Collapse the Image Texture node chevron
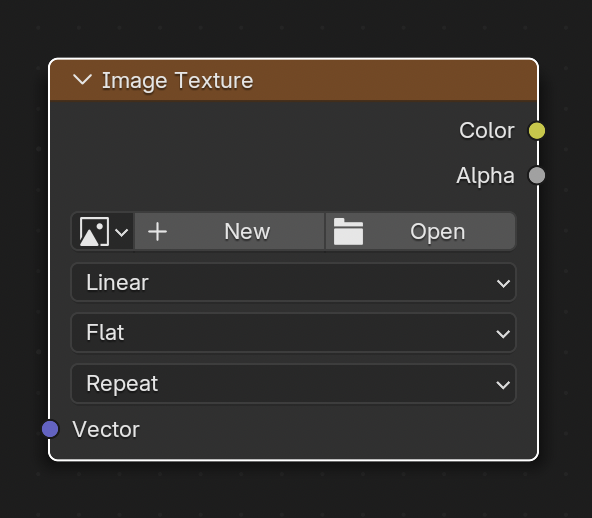The width and height of the screenshot is (592, 518). pyautogui.click(x=82, y=80)
